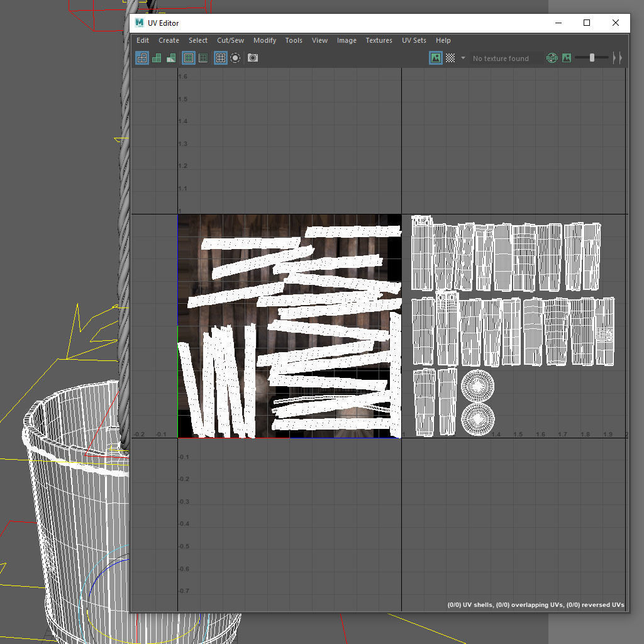Open the Cut/Sew menu
The width and height of the screenshot is (644, 644).
[x=230, y=40]
